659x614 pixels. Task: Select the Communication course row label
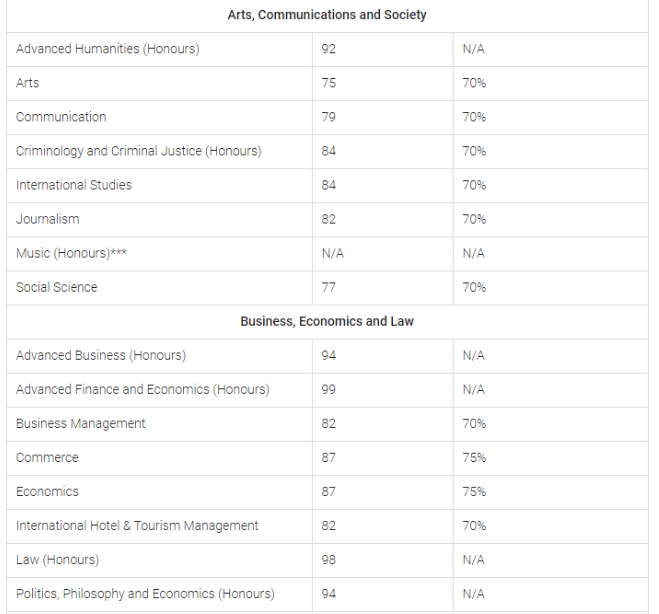point(61,117)
